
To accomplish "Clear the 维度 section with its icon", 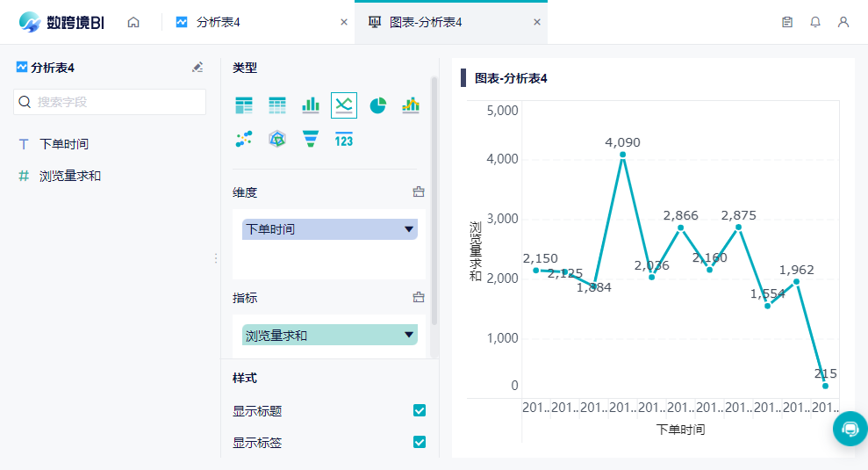I will pyautogui.click(x=419, y=192).
